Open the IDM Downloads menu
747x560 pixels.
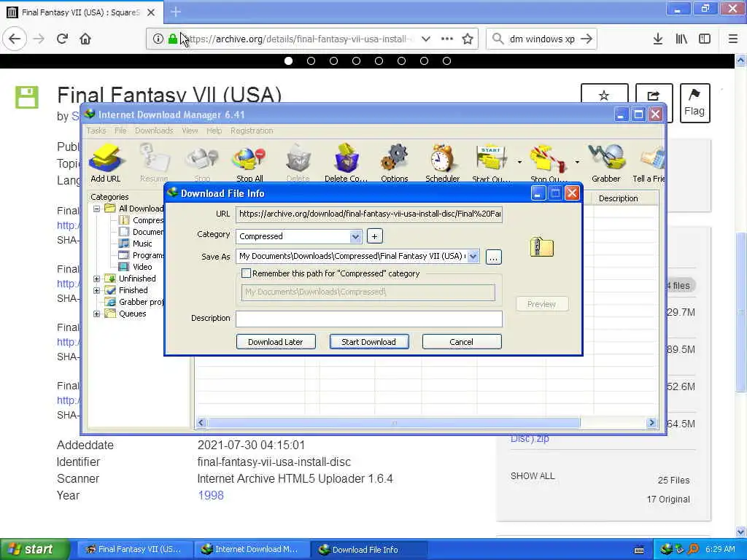click(154, 131)
